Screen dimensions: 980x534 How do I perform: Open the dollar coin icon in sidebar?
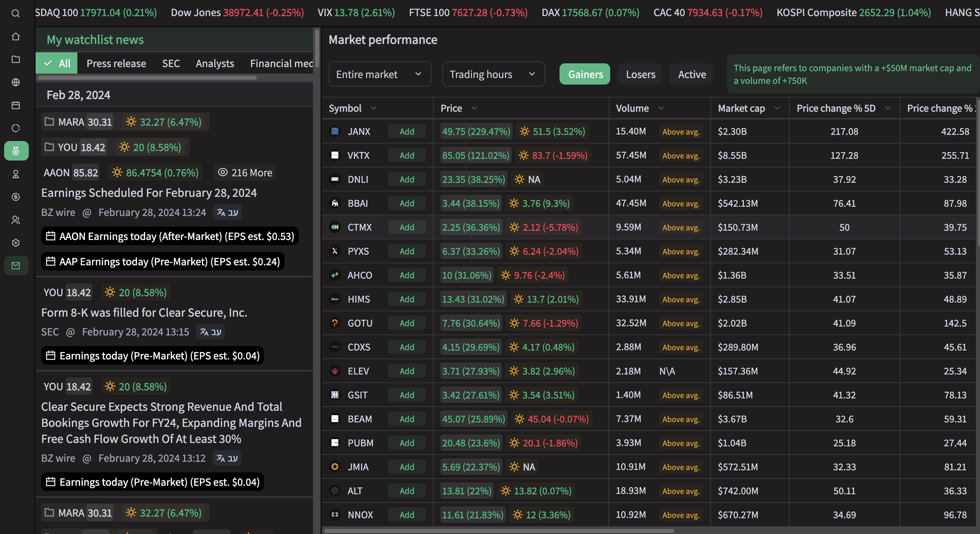coord(16,197)
